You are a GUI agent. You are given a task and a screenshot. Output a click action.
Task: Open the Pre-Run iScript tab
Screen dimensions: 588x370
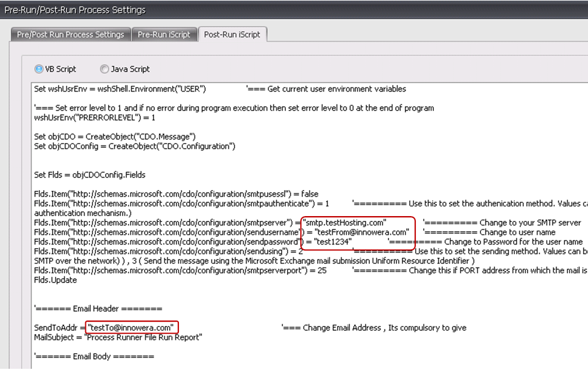click(164, 34)
